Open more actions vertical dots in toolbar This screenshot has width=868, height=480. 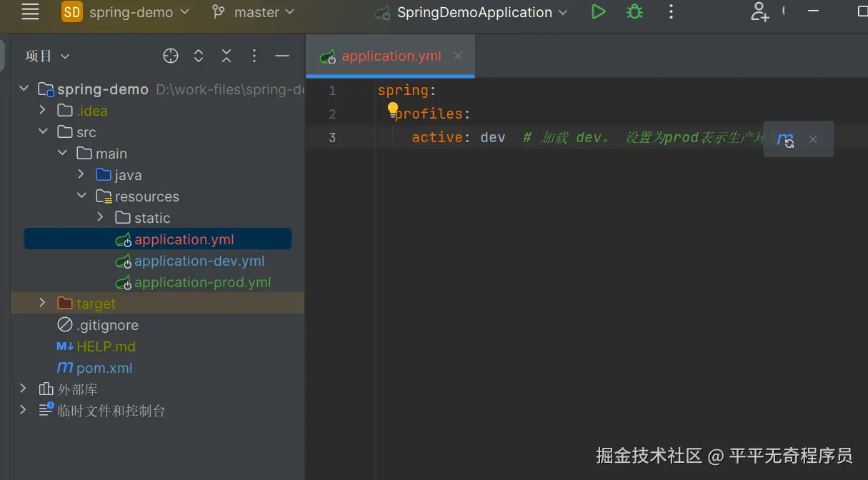click(670, 11)
